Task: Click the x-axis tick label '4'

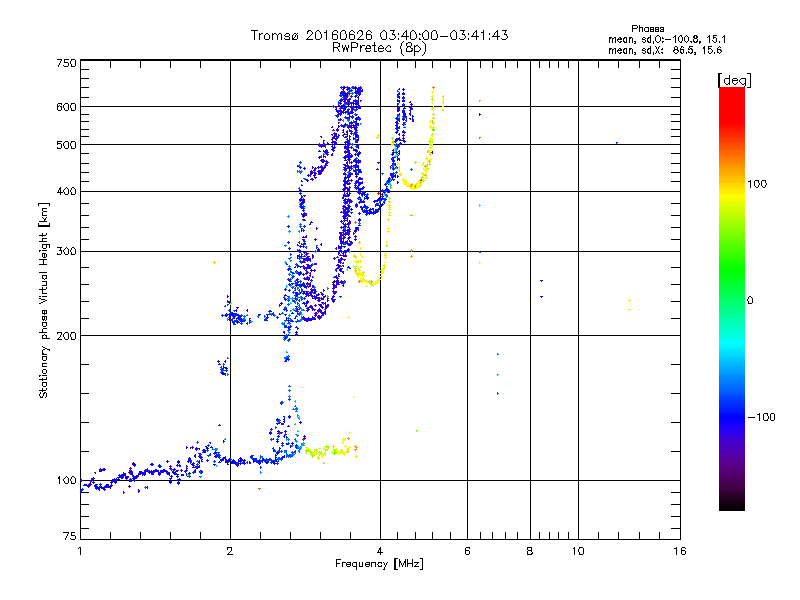Action: (x=380, y=551)
